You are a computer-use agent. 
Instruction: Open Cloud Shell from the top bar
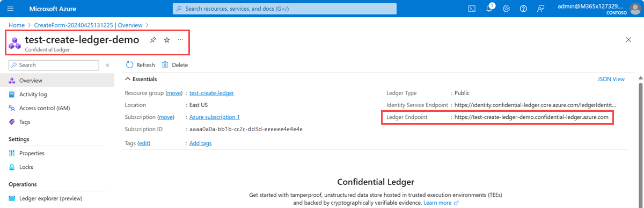point(472,9)
